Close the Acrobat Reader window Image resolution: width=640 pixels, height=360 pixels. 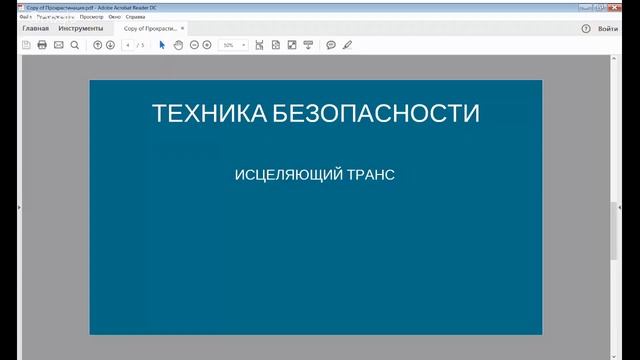[x=615, y=7]
